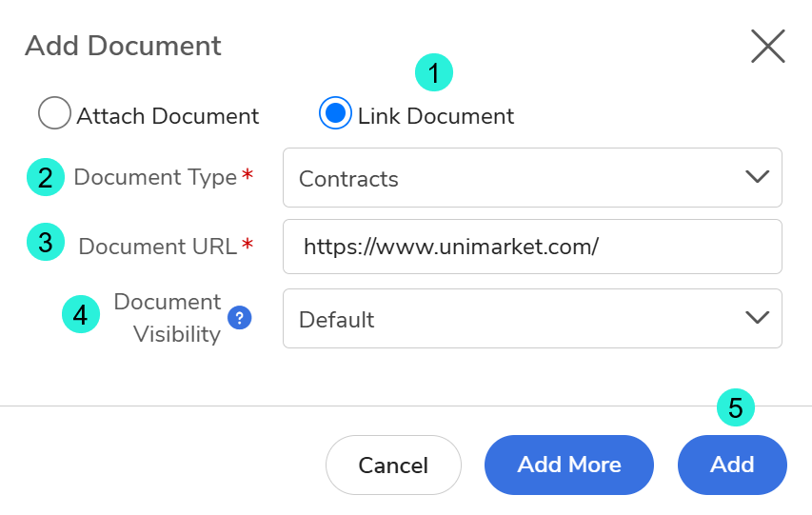This screenshot has width=812, height=515.
Task: Click the Attach Document label text
Action: pos(168,116)
